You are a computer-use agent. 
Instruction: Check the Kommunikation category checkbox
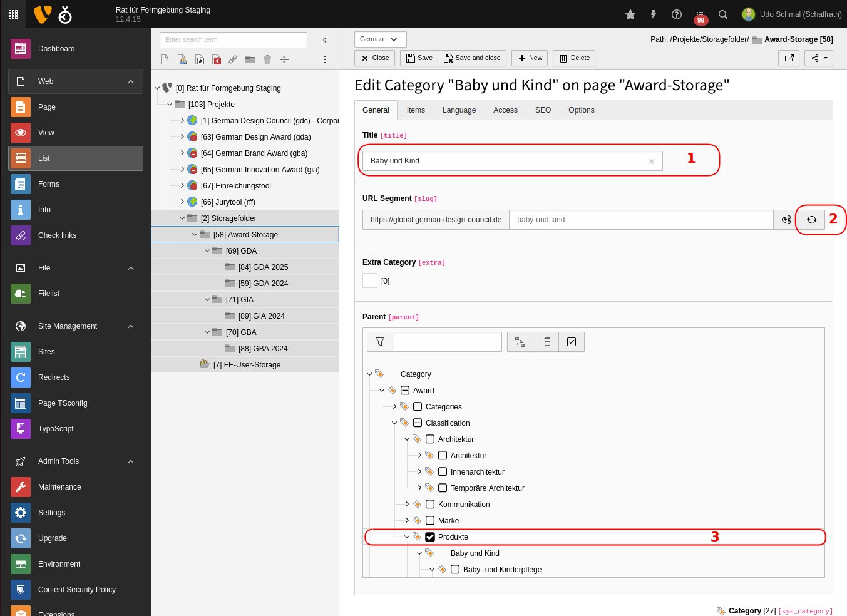pos(430,505)
